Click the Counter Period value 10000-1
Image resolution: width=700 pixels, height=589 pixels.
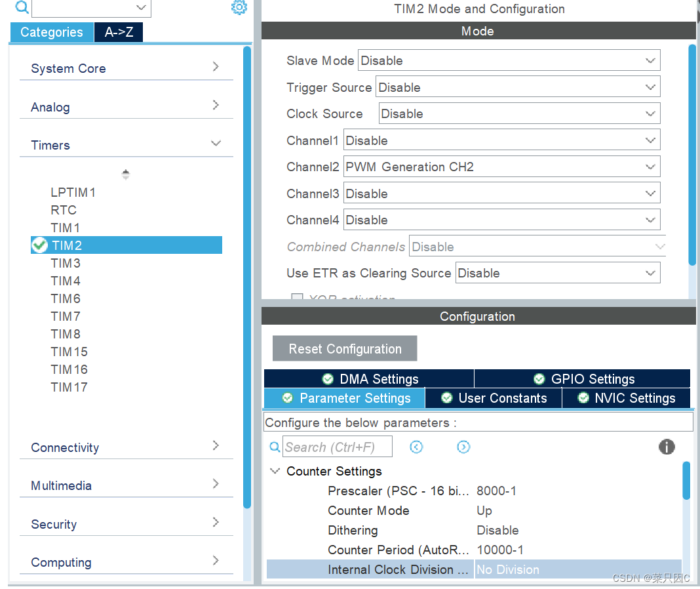500,550
